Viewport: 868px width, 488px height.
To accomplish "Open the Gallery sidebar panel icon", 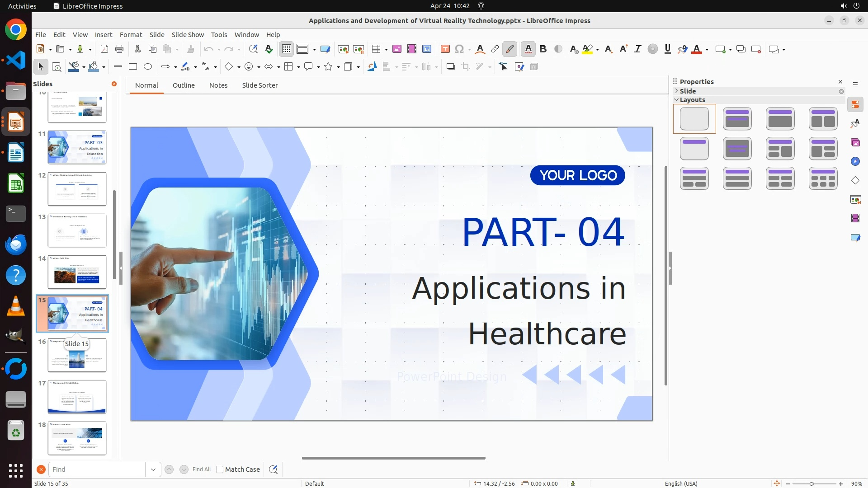I will click(x=855, y=143).
